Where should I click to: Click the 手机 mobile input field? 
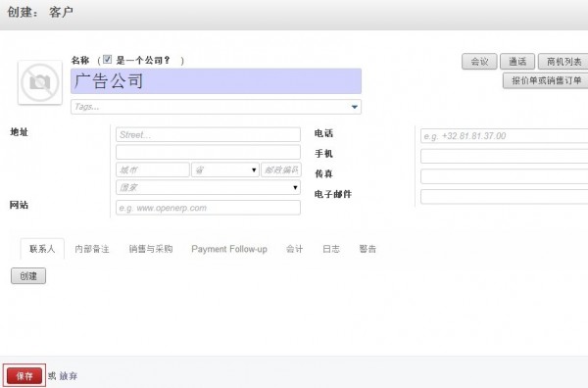pos(504,156)
